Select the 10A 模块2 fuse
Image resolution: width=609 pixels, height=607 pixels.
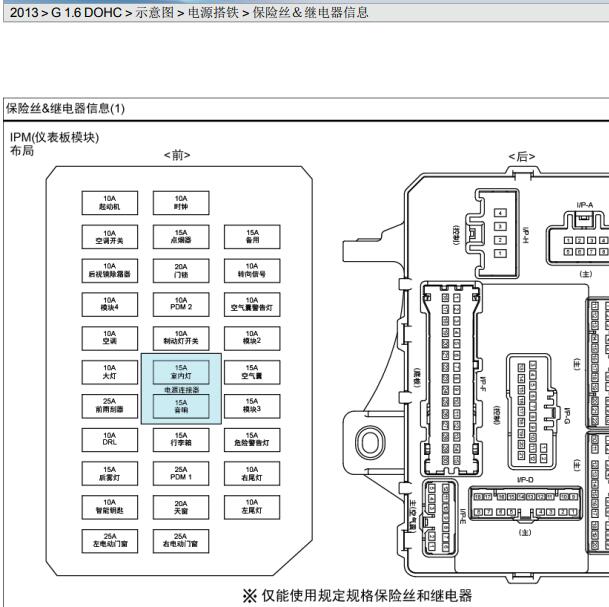click(x=252, y=338)
